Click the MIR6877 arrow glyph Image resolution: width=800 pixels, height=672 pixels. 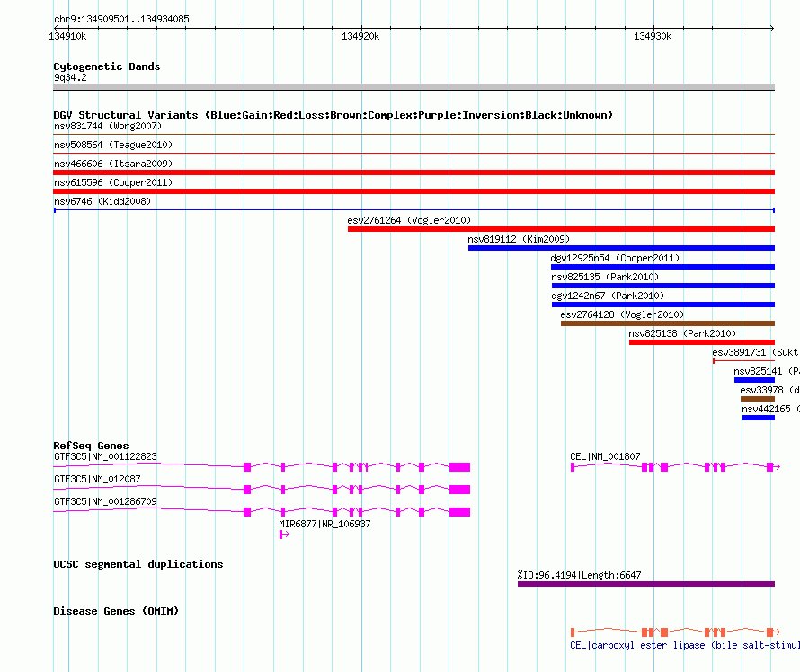tap(284, 535)
